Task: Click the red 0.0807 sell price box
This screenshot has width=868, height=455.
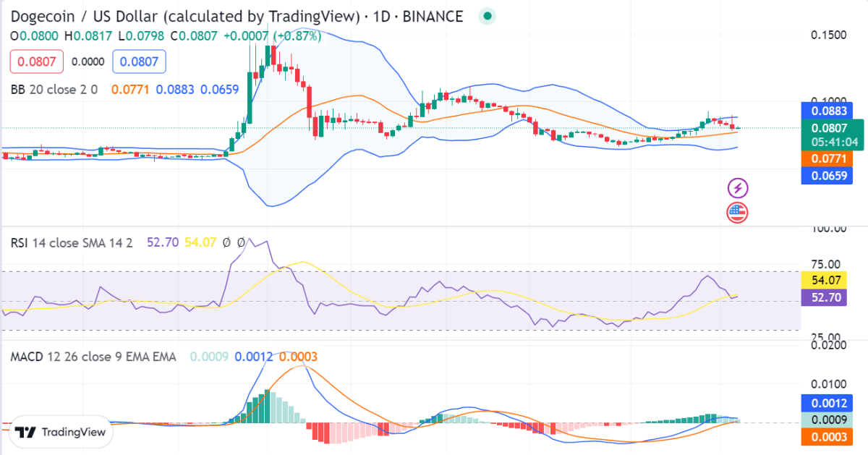Action: (37, 61)
